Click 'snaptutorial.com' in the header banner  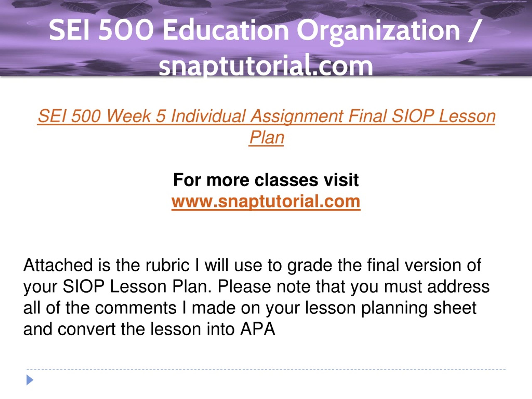click(266, 65)
